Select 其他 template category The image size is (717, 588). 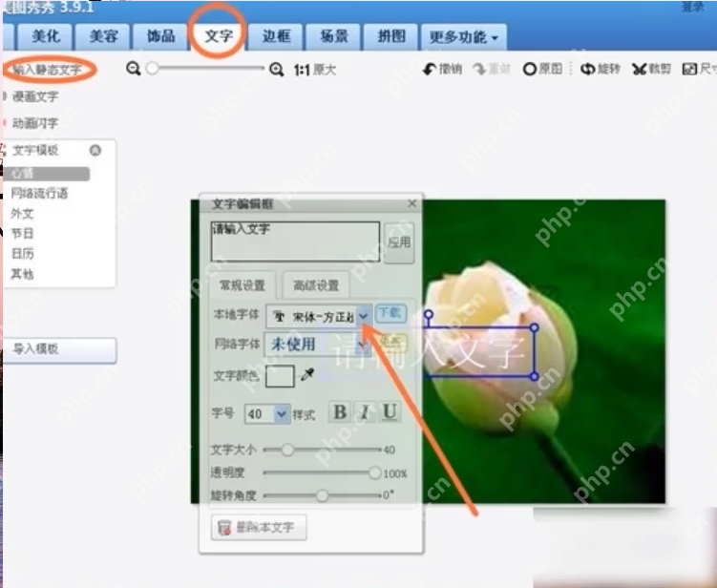coord(22,274)
